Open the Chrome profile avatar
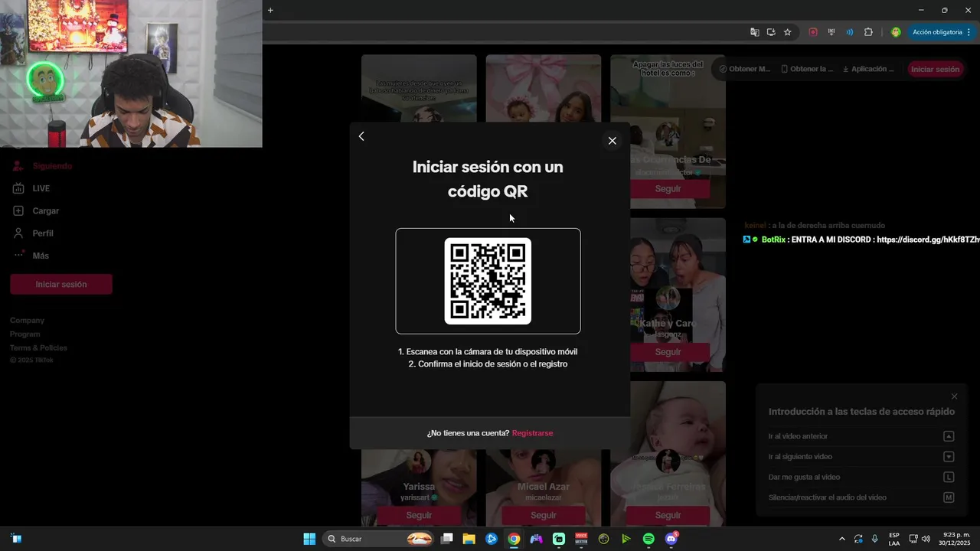The width and height of the screenshot is (980, 551). 896,32
